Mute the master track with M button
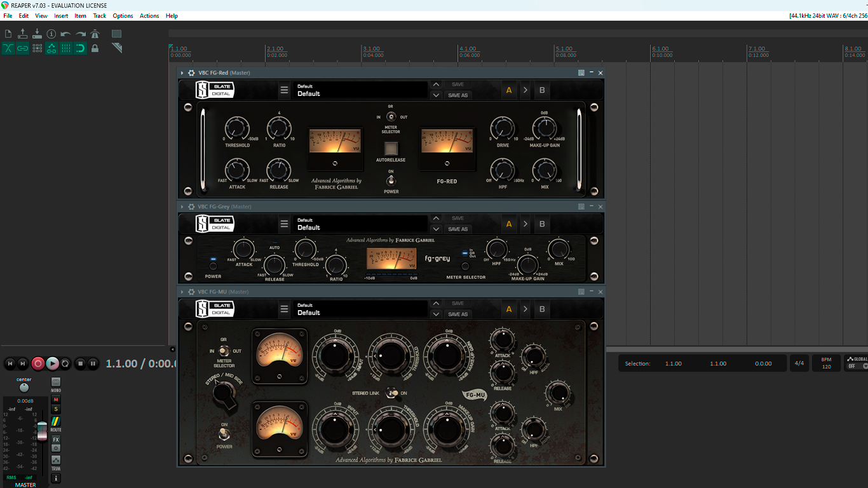The image size is (868, 488). click(56, 400)
